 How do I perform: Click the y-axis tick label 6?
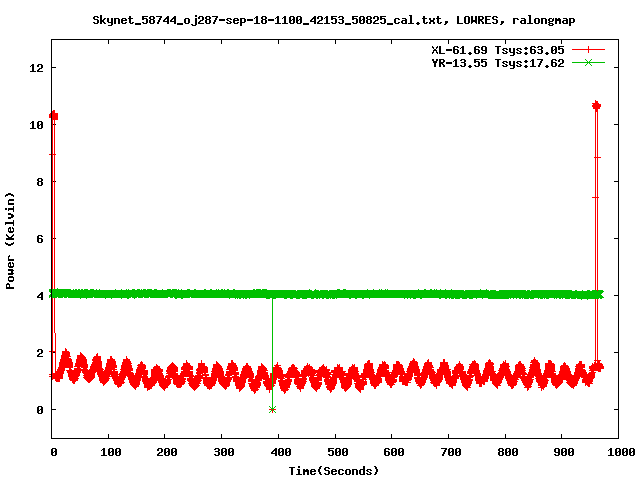point(38,239)
